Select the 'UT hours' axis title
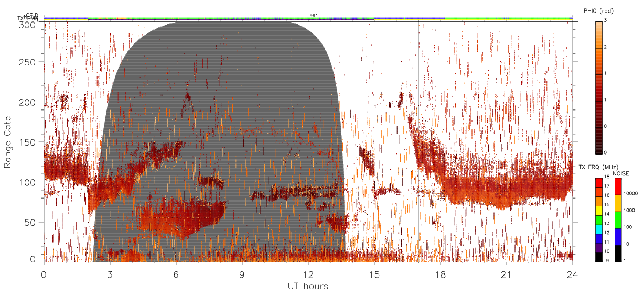This screenshot has height=297, width=644. pos(308,287)
